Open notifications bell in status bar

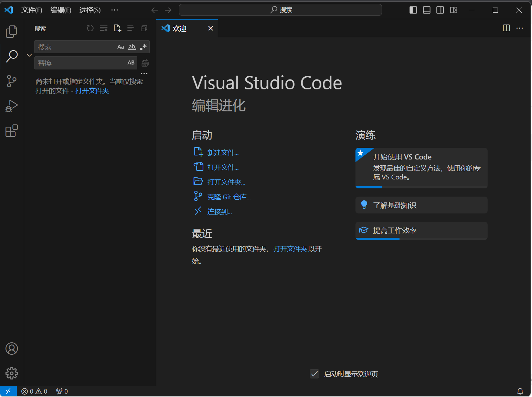(520, 391)
